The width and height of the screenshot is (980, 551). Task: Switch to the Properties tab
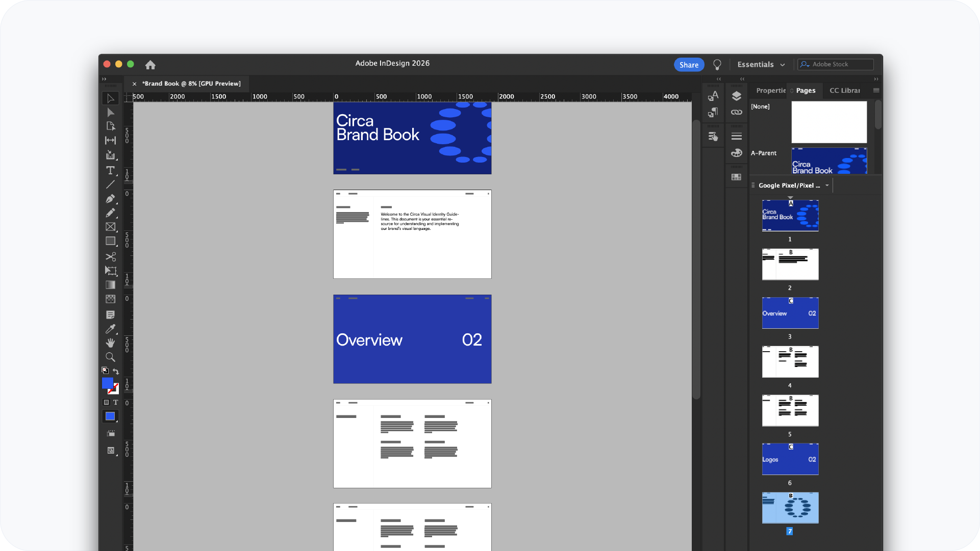[771, 91]
